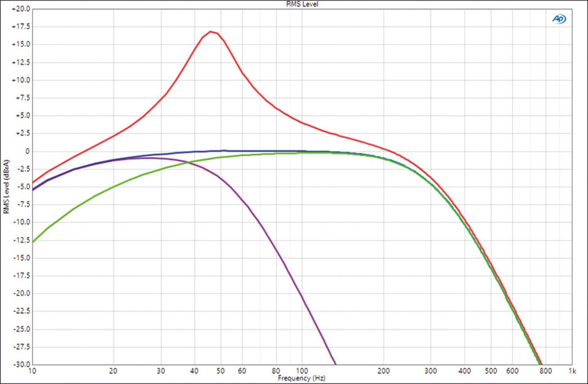This screenshot has width=588, height=384.
Task: Click the 'Frequency (Hz)' x-axis title
Action: (x=301, y=378)
